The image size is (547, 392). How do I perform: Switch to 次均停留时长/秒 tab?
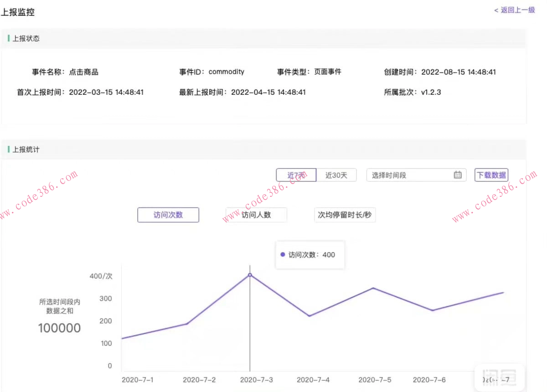[x=345, y=215]
